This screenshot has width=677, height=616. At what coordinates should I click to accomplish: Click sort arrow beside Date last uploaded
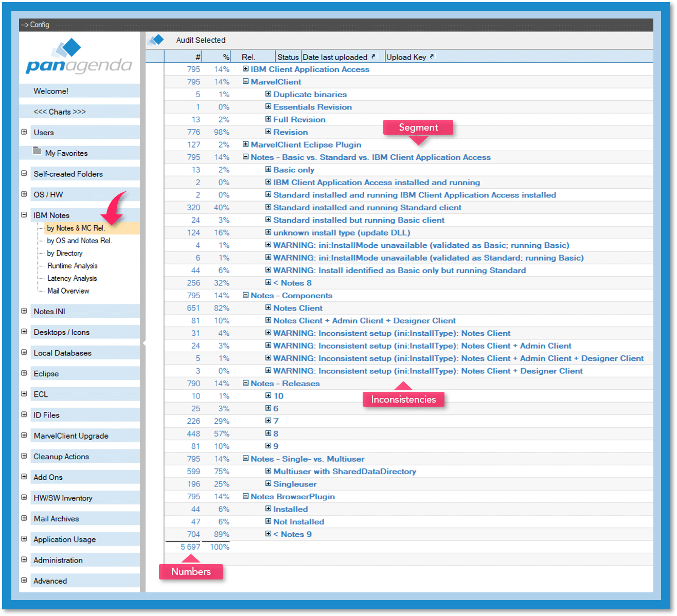point(373,57)
